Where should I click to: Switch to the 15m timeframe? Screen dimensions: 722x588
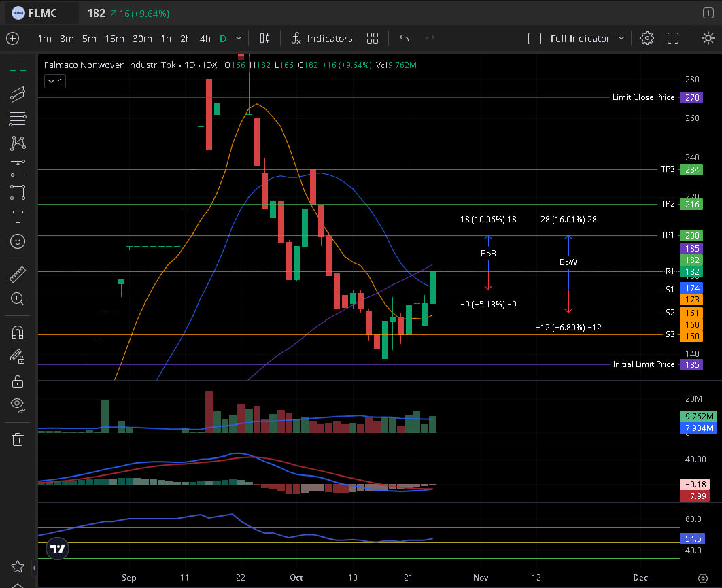(113, 38)
